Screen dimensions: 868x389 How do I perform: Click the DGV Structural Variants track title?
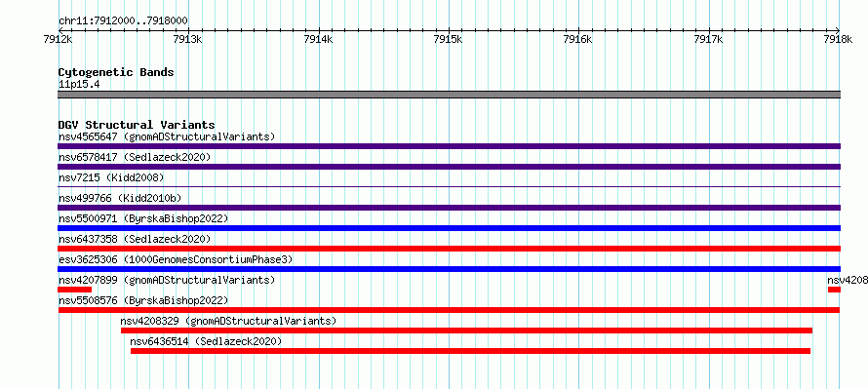137,125
